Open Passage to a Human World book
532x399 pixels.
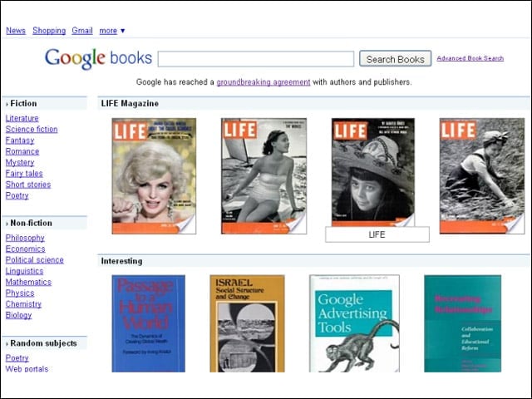[149, 323]
